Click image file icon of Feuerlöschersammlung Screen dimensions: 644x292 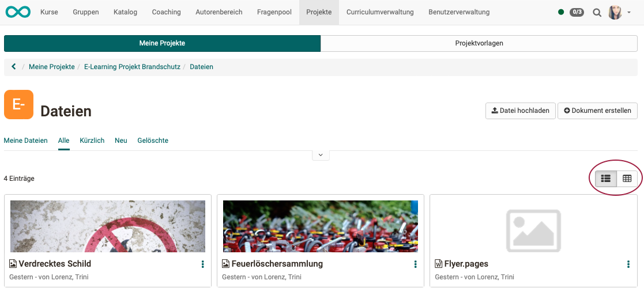pos(225,264)
